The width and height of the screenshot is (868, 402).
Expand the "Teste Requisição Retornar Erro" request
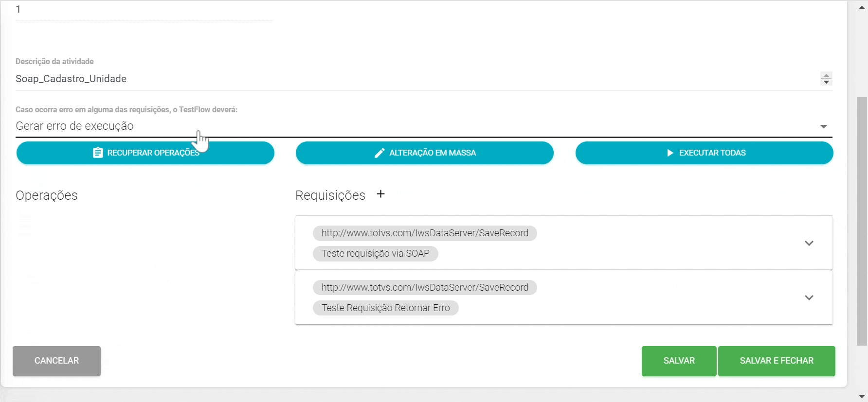click(809, 297)
